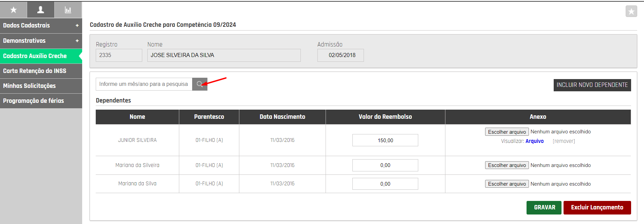The height and width of the screenshot is (224, 644).
Task: Click the star favorite icon at top right
Action: [631, 12]
